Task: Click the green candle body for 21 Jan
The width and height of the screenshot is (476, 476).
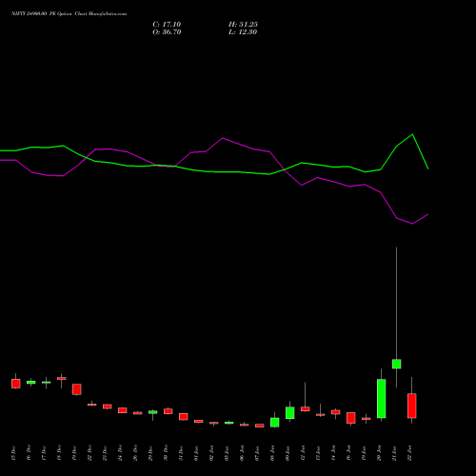Action: click(x=397, y=364)
